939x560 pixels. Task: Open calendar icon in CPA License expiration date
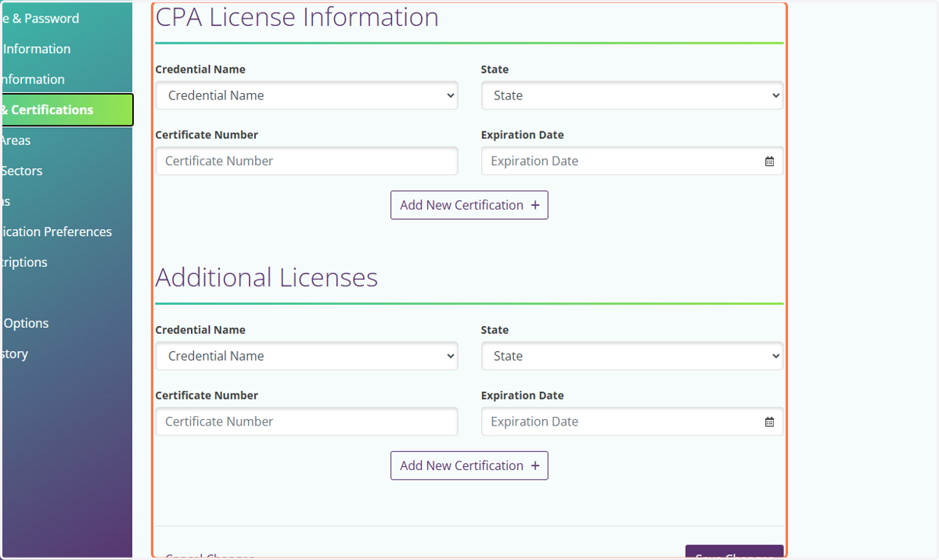tap(769, 161)
